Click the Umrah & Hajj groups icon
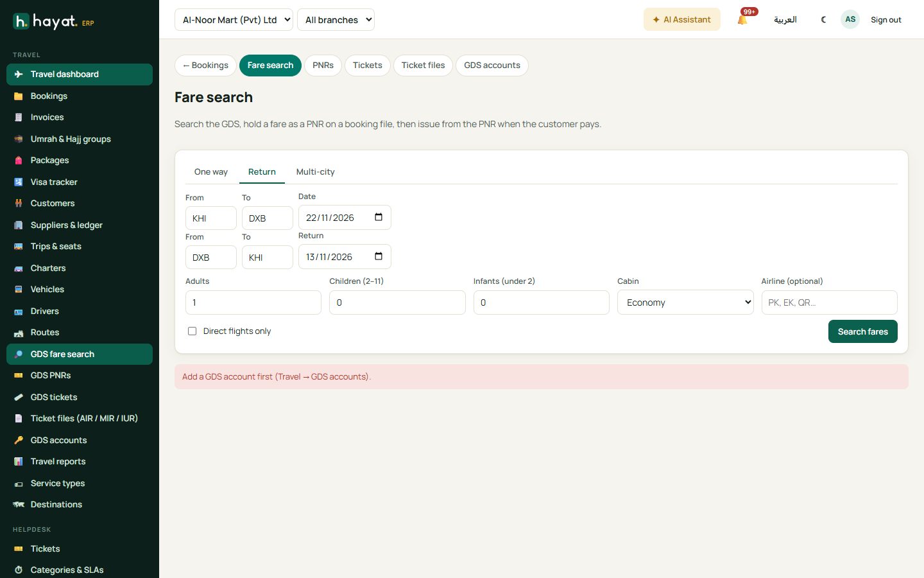This screenshot has width=924, height=578. [19, 139]
